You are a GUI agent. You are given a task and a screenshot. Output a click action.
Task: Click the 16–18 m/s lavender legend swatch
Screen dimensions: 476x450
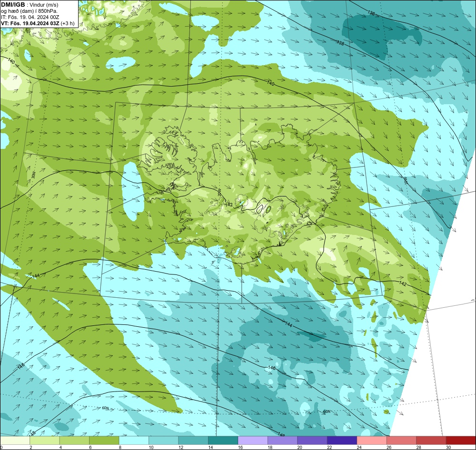click(x=253, y=440)
